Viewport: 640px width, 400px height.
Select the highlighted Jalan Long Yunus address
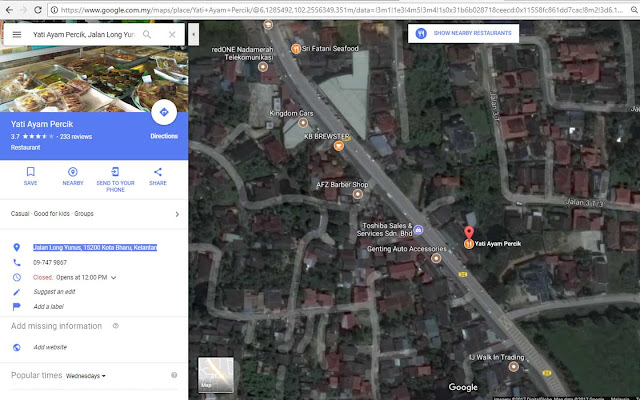click(x=95, y=247)
